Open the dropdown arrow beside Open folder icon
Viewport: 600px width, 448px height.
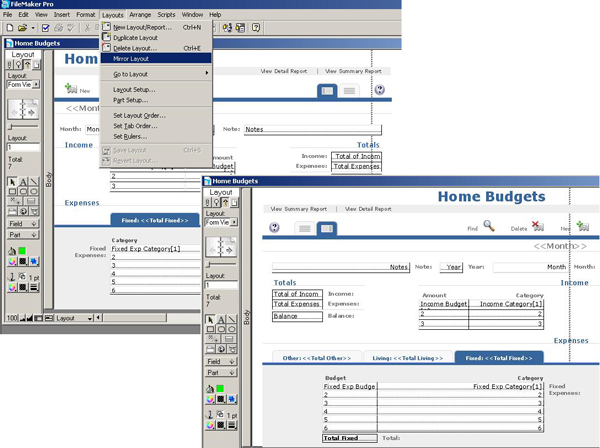(x=33, y=28)
